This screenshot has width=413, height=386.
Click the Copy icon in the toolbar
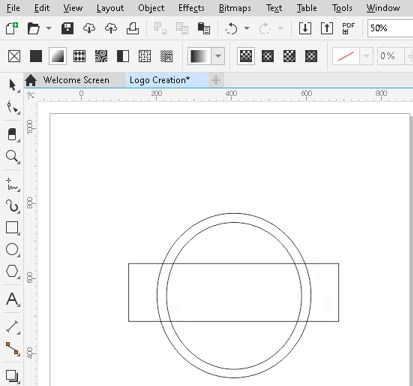182,28
